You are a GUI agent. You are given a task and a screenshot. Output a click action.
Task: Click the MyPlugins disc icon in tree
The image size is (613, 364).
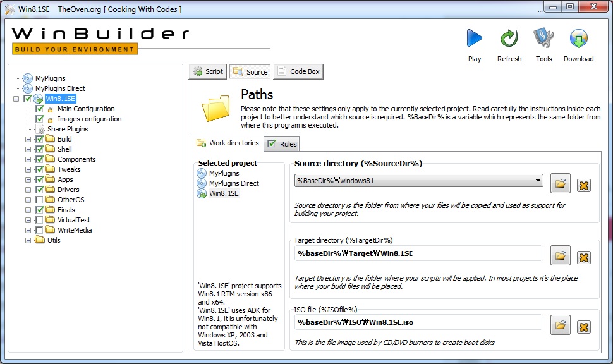point(28,78)
